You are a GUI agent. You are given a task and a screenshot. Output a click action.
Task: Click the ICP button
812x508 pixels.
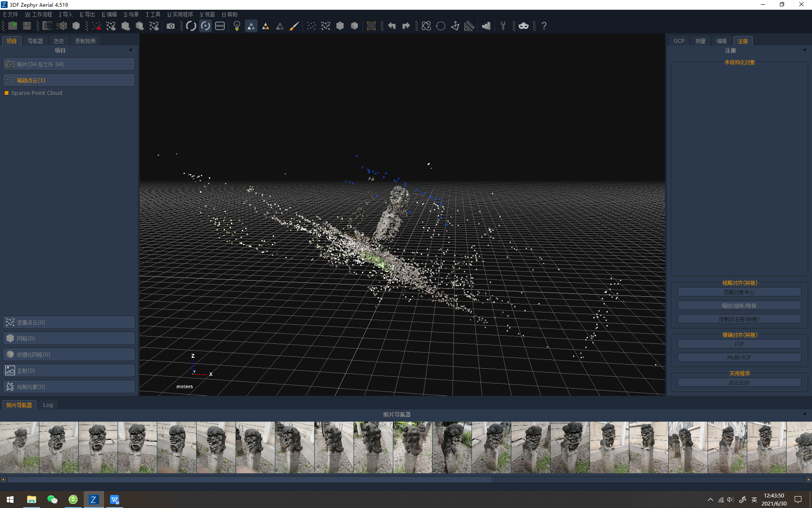tap(739, 344)
